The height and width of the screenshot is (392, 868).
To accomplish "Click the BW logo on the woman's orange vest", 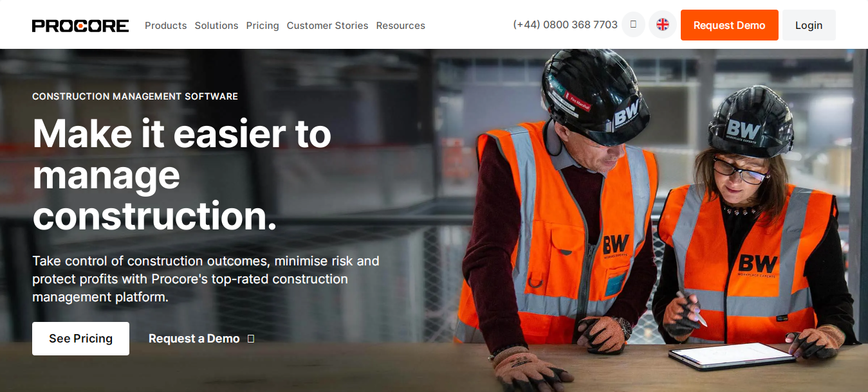I will click(758, 263).
